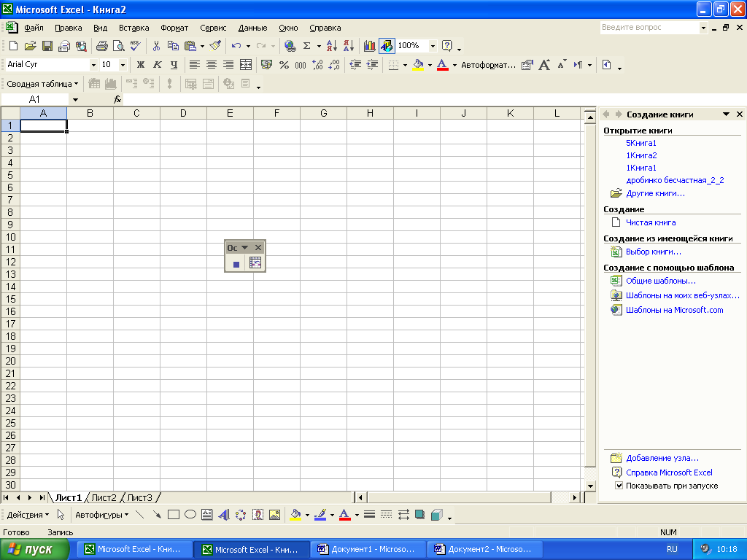The width and height of the screenshot is (747, 560).
Task: Draw an oval shape tool
Action: 190,515
